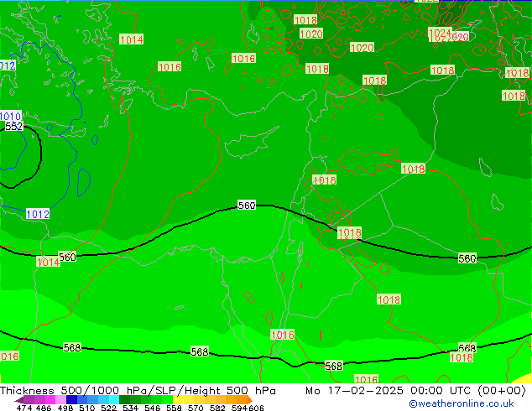The width and height of the screenshot is (532, 411).
Task: Click the "1024" pressure label
Action: (x=440, y=33)
